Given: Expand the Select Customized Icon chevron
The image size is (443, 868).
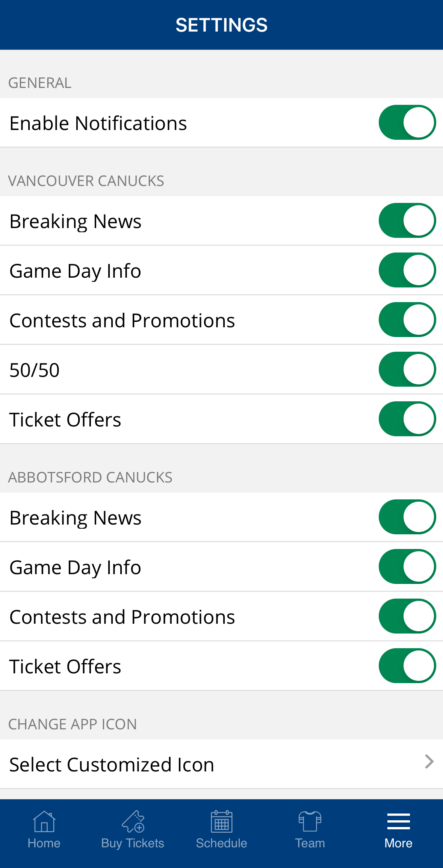Looking at the screenshot, I should click(x=429, y=762).
